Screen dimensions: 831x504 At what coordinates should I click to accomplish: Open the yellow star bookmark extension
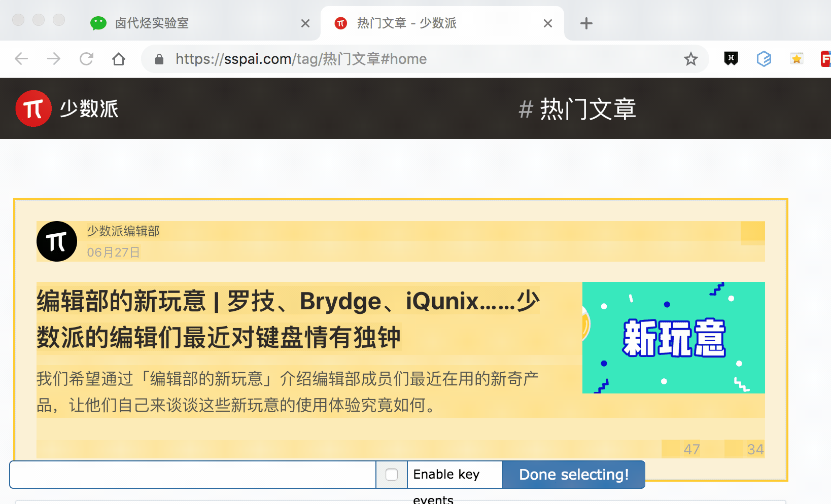pyautogui.click(x=797, y=59)
